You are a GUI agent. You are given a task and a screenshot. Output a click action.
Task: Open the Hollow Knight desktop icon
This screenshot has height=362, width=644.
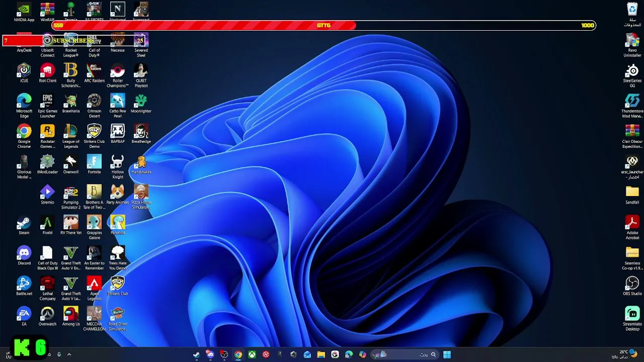pyautogui.click(x=118, y=167)
